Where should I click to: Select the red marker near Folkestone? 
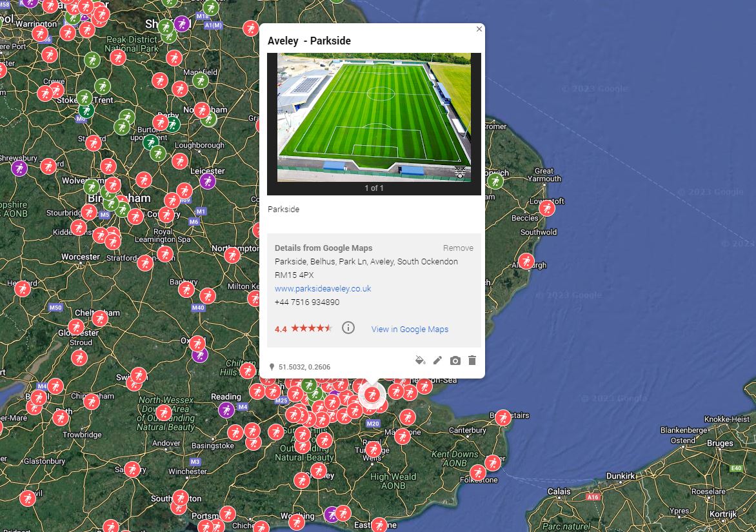coord(478,473)
